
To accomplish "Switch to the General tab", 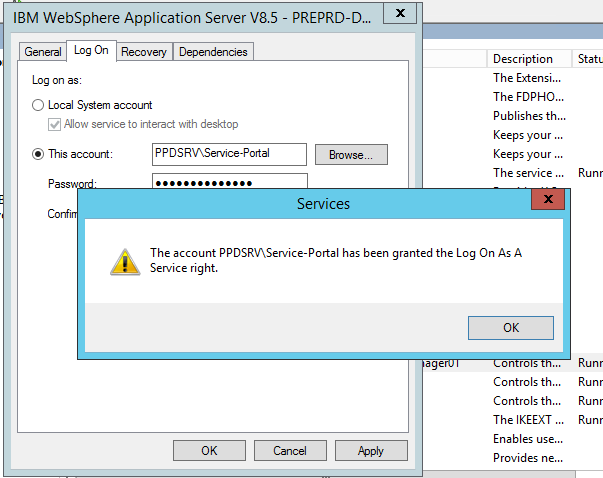I will pyautogui.click(x=43, y=52).
